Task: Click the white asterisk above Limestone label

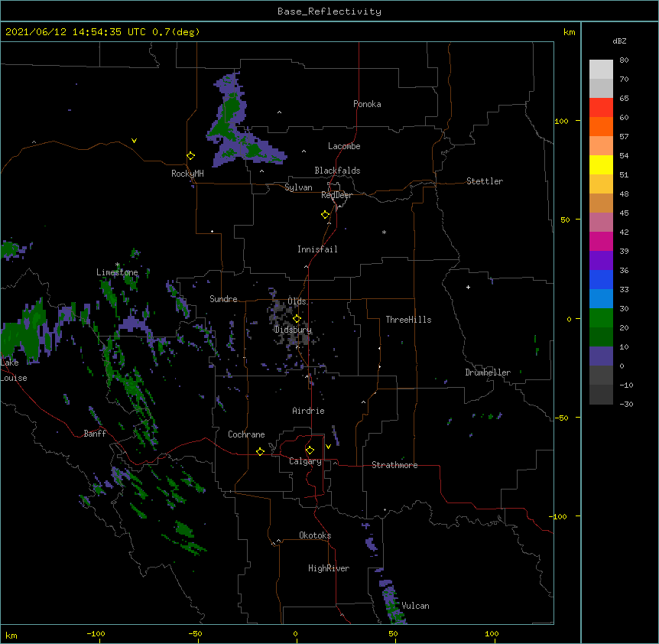Action: click(118, 265)
